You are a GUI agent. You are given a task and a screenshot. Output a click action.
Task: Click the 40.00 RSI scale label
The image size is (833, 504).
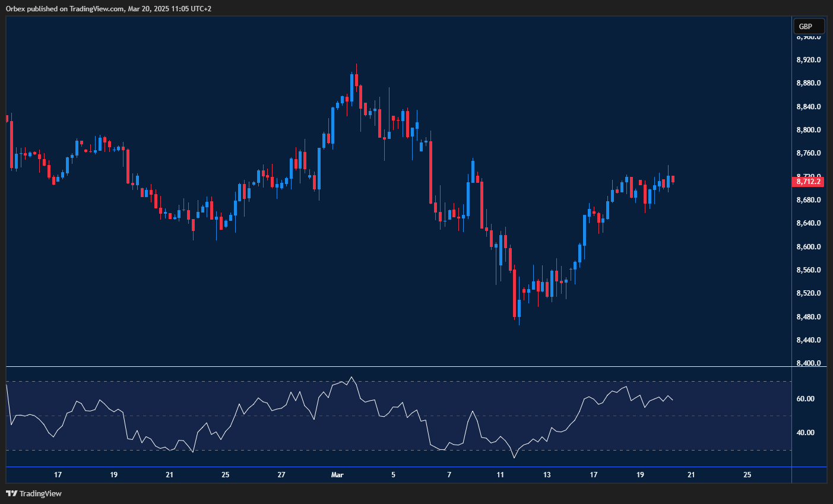[806, 432]
